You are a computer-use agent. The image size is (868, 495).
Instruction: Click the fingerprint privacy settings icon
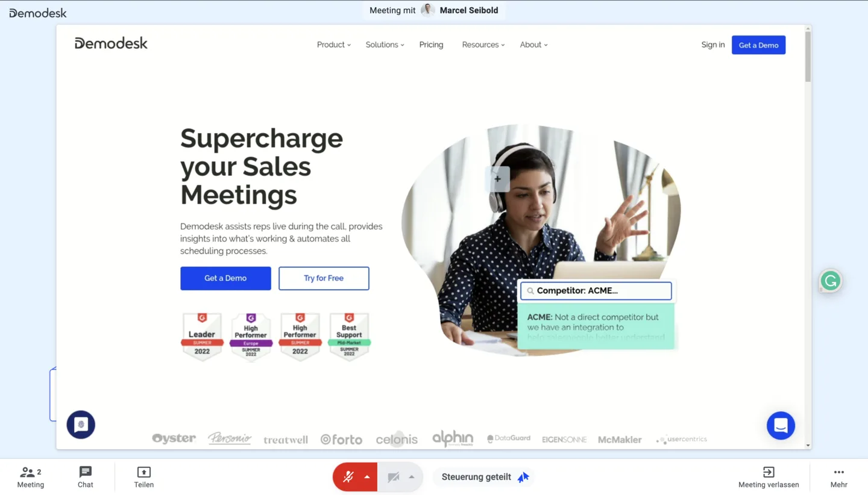pyautogui.click(x=81, y=425)
